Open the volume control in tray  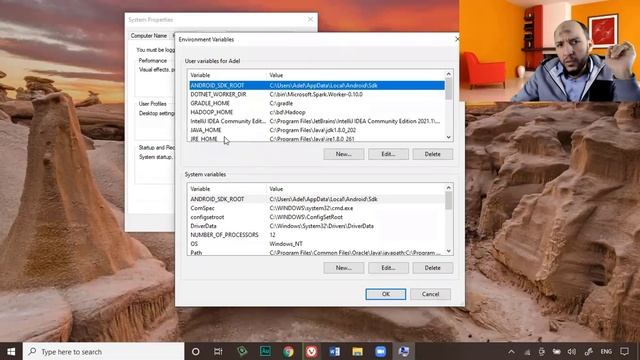tap(572, 351)
